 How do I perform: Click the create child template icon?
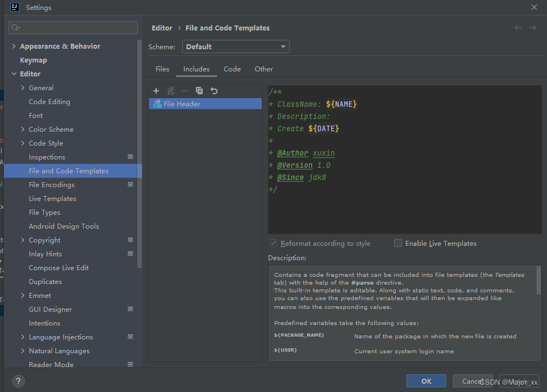click(171, 91)
